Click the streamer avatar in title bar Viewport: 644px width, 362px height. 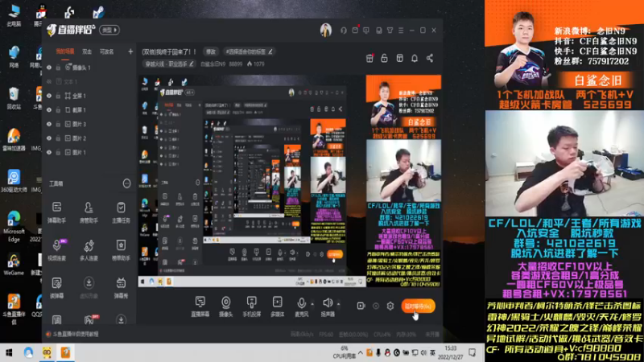[326, 30]
